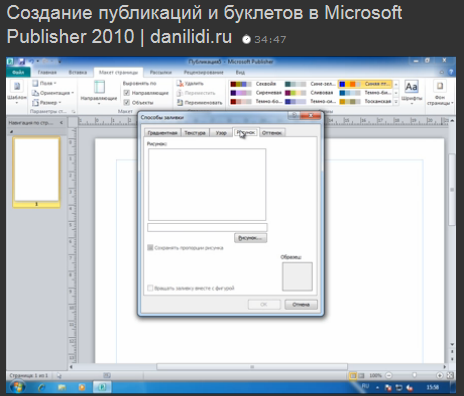
Task: Click the Publisher app icon in title bar
Action: 10,62
